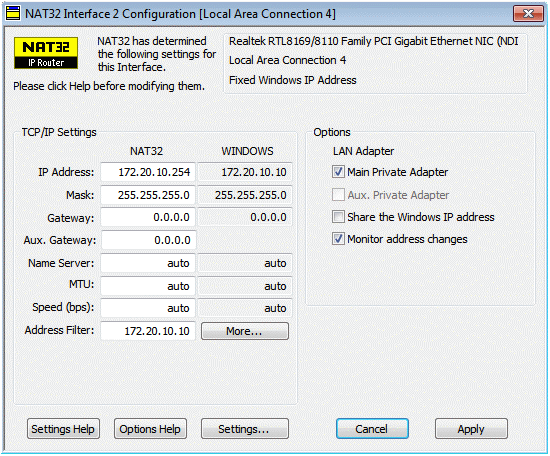Open the Settings... dialog button
This screenshot has height=456, width=550.
click(245, 429)
